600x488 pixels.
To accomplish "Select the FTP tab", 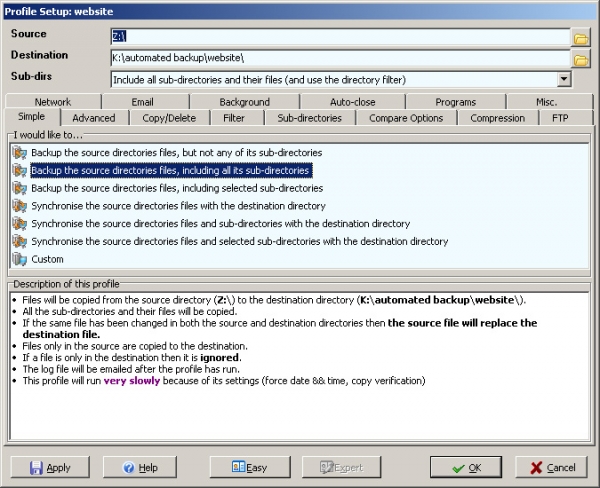I will [x=560, y=118].
